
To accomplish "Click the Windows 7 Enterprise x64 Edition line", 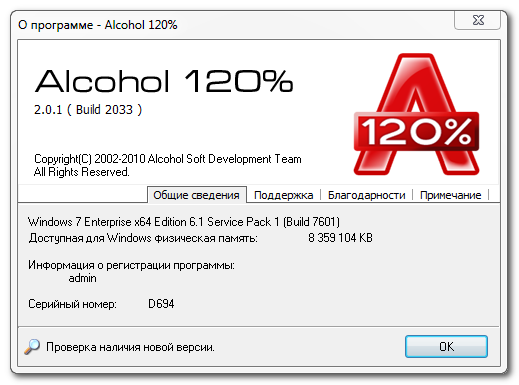I will click(x=184, y=222).
